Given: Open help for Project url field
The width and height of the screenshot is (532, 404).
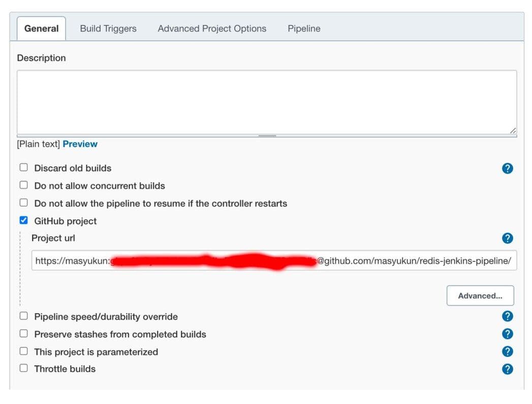Looking at the screenshot, I should 507,238.
